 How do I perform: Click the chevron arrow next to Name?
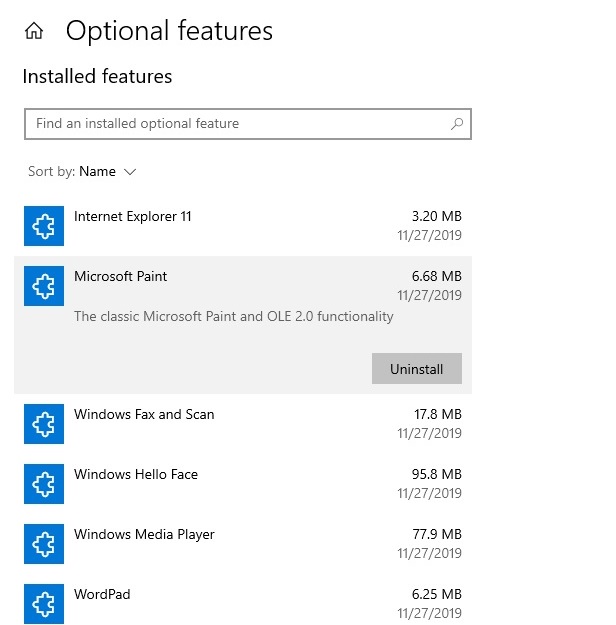pos(130,172)
